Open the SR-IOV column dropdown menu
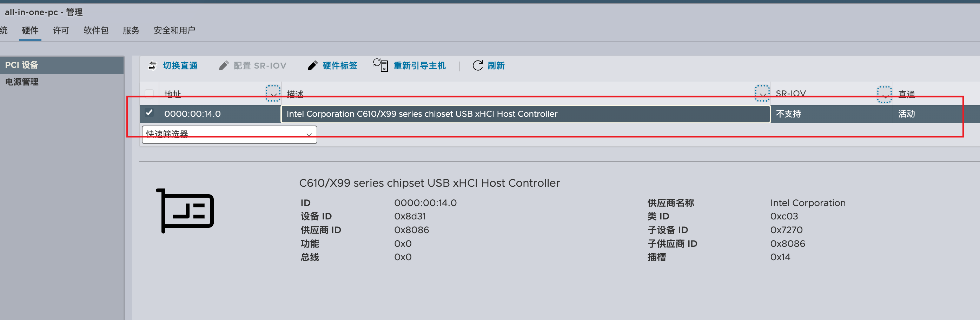The image size is (980, 320). [884, 94]
